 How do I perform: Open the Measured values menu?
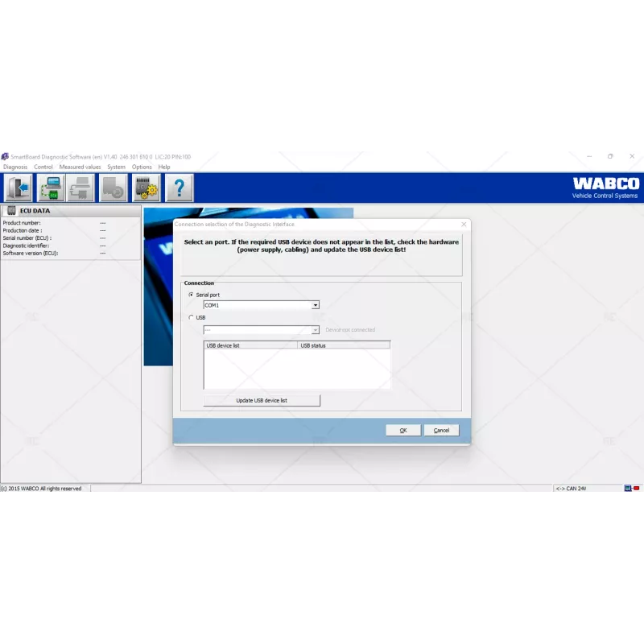point(80,167)
